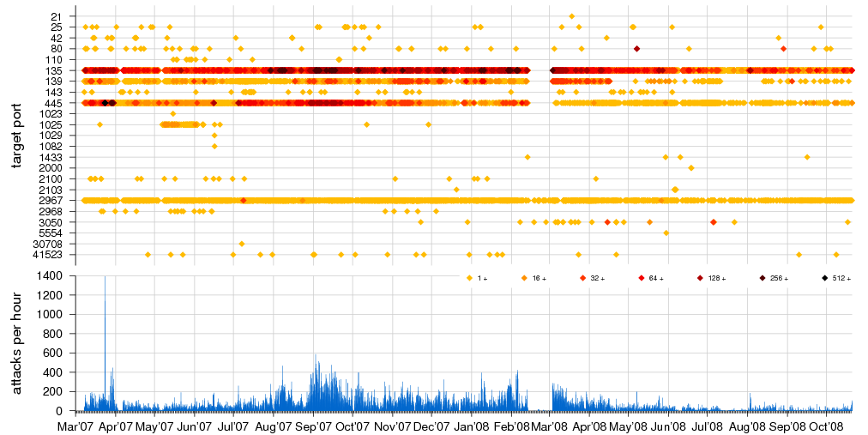Screen dimensions: 868x435
Task: Click the dark red diamond on port 80 row
Action: [x=636, y=49]
